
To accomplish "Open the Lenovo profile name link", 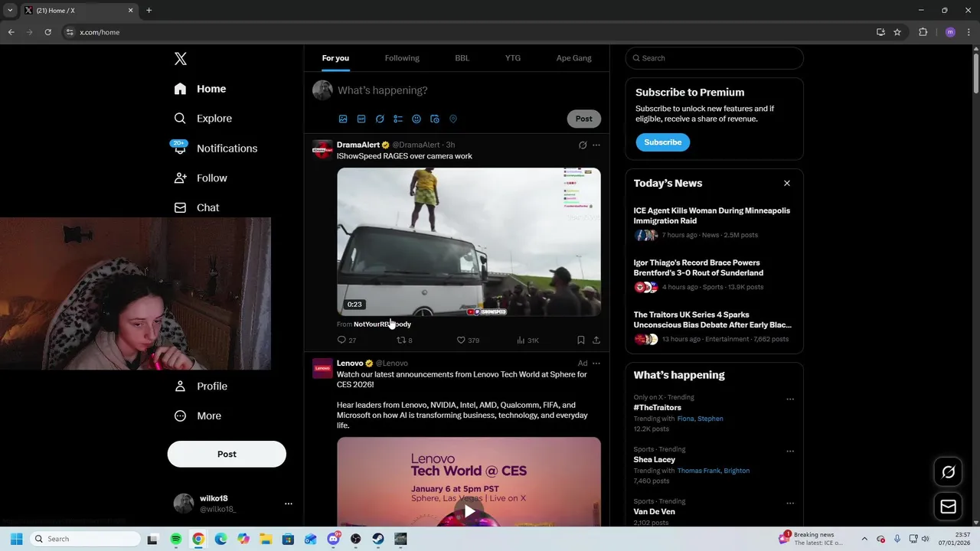I will 350,364.
